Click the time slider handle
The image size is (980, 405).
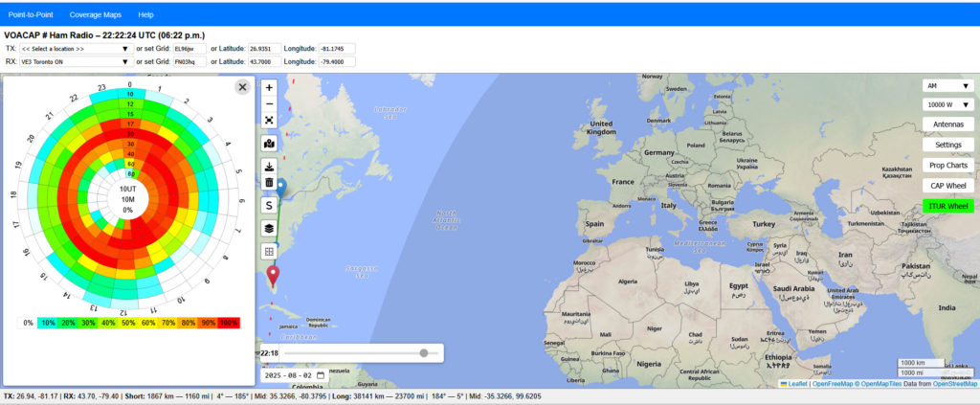[424, 353]
